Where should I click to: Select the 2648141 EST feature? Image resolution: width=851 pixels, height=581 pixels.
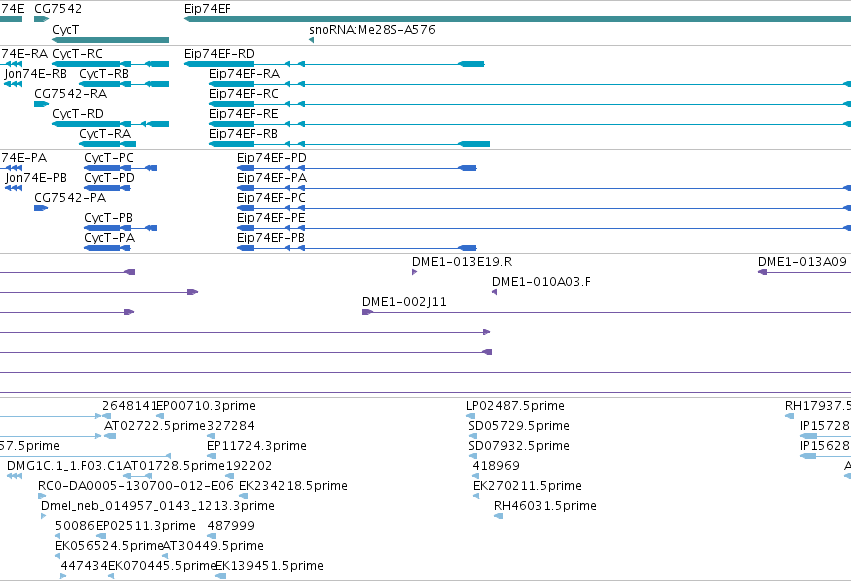point(106,417)
